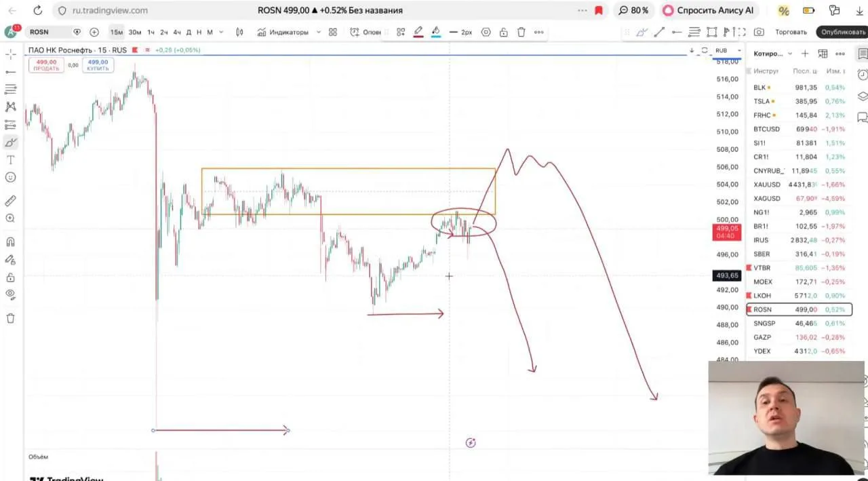Click Спросить Алису AI button

click(708, 11)
